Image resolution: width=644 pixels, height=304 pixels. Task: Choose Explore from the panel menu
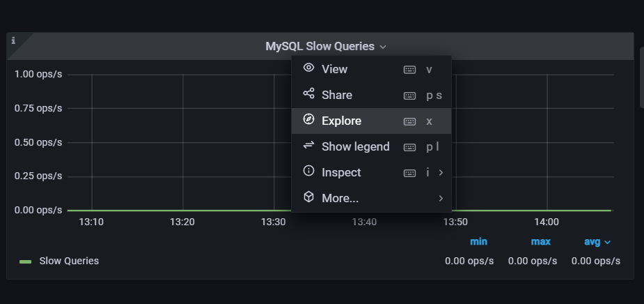pos(371,121)
